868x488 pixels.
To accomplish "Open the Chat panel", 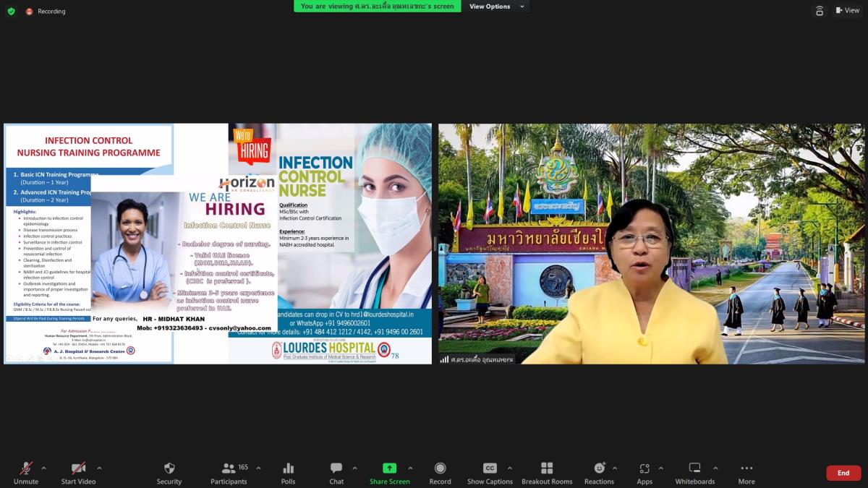I will pos(336,468).
